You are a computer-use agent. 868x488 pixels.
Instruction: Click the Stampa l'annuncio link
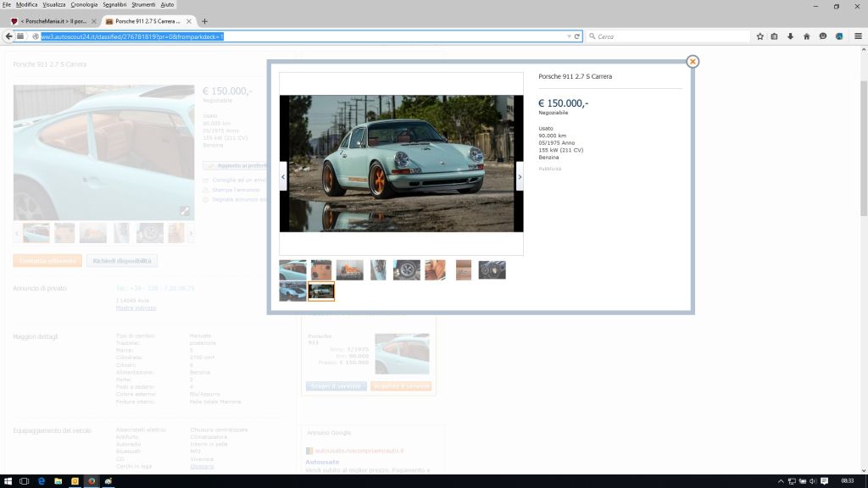coord(236,190)
